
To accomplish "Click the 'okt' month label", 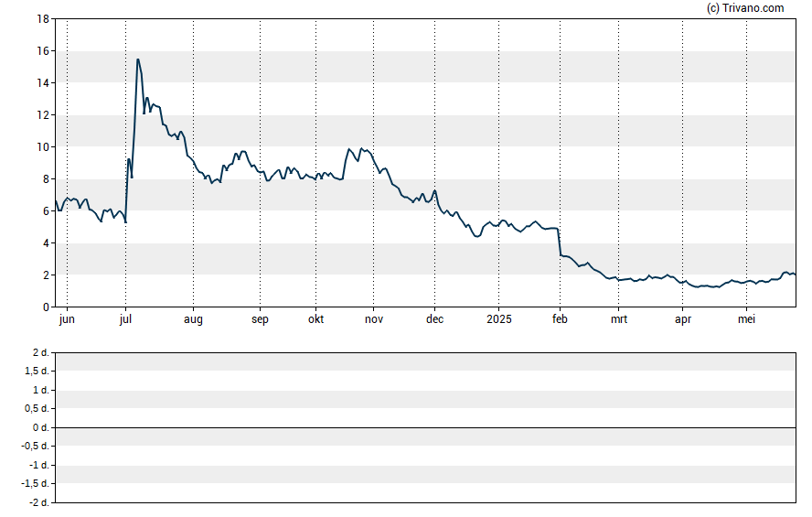I will (315, 319).
